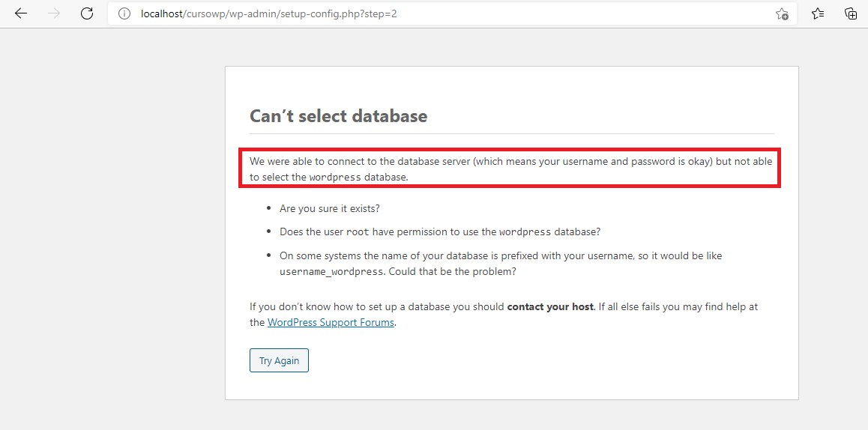Screen dimensions: 868x430
Task: Open the Favorites list icon
Action: click(x=818, y=13)
